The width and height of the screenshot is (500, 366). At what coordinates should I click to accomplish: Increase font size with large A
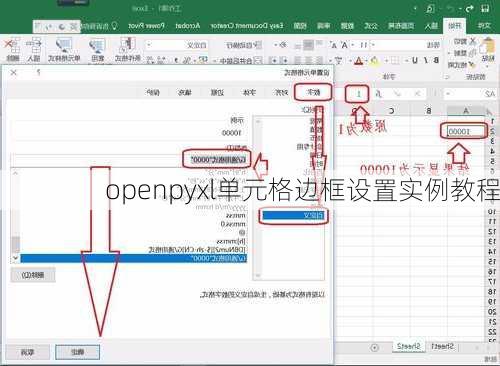(x=344, y=45)
